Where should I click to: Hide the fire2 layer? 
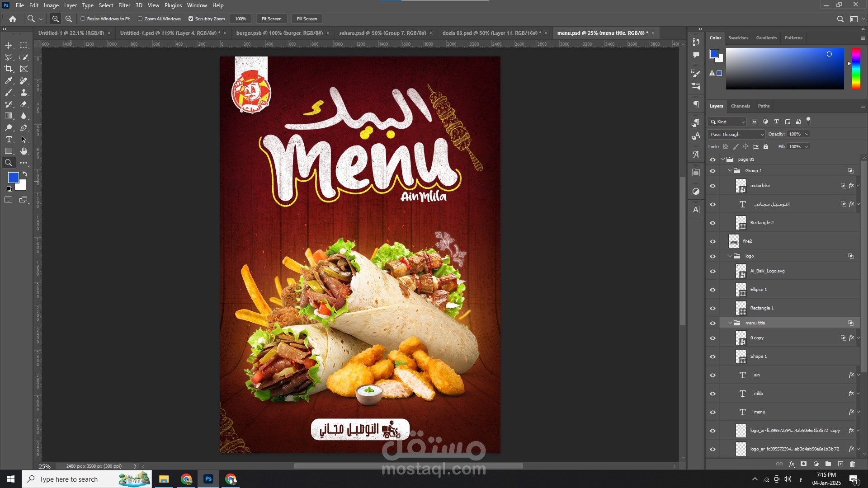713,241
